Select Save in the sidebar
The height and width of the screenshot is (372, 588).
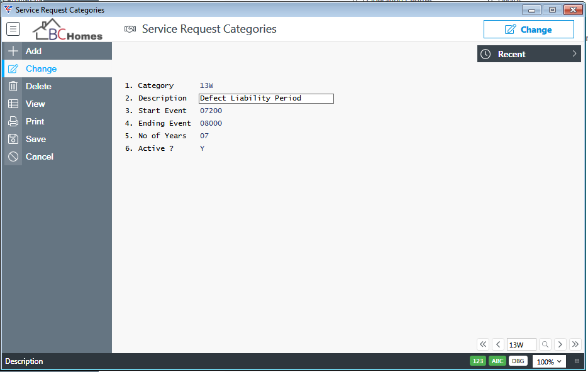tap(36, 139)
